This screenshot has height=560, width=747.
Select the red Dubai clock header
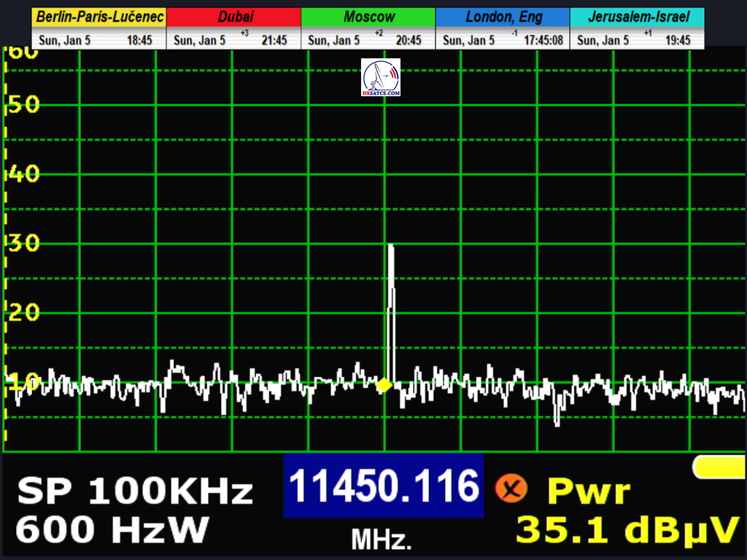233,17
